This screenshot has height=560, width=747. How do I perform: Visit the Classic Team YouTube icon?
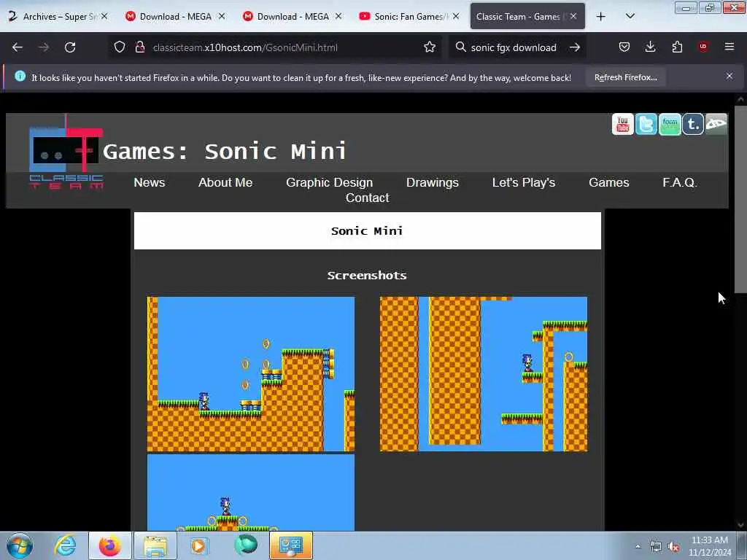pos(622,124)
